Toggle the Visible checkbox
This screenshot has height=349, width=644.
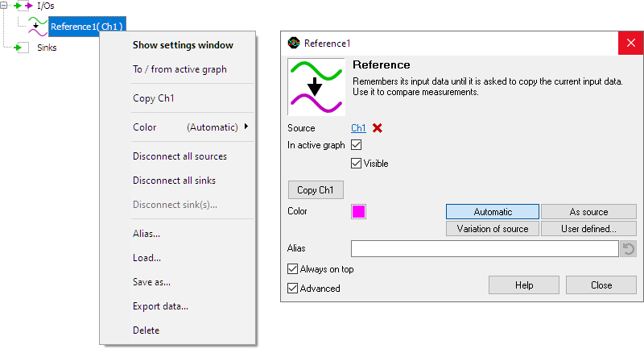[356, 163]
